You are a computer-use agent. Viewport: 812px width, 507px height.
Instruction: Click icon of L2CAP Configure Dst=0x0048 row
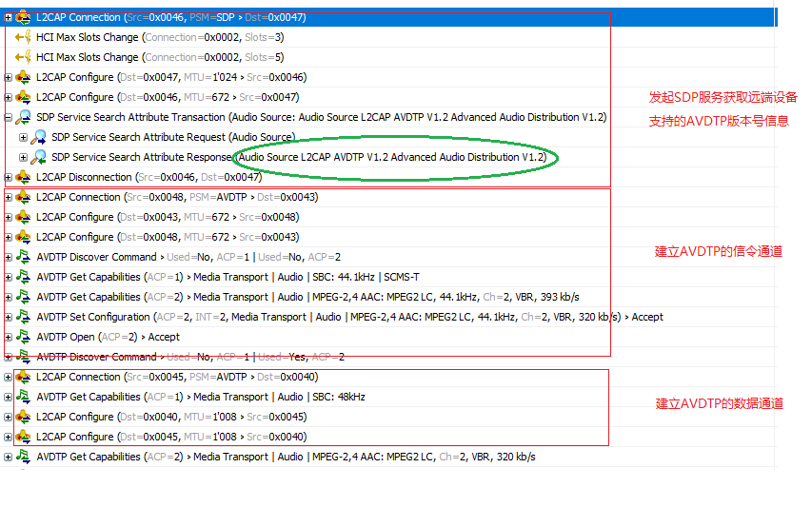(23, 237)
